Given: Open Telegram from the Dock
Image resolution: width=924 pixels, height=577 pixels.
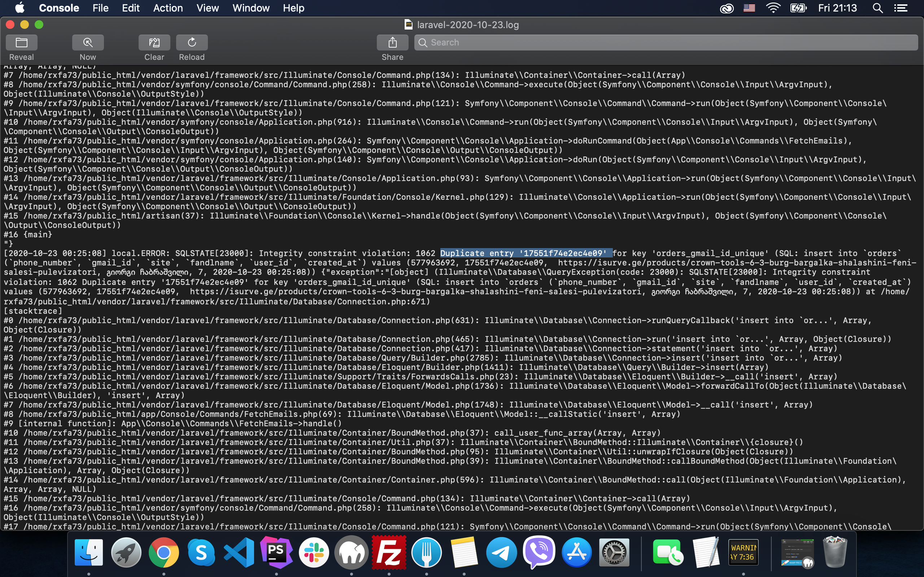Looking at the screenshot, I should pyautogui.click(x=501, y=552).
